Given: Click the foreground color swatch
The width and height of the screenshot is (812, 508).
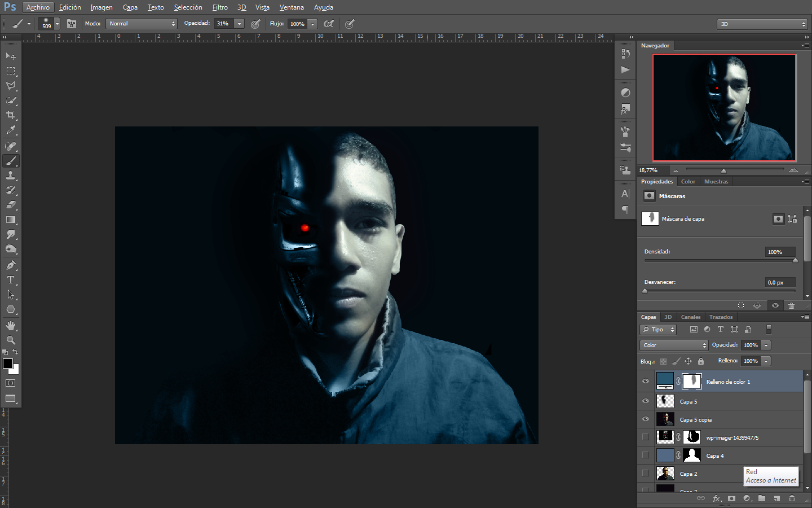Looking at the screenshot, I should pos(7,364).
